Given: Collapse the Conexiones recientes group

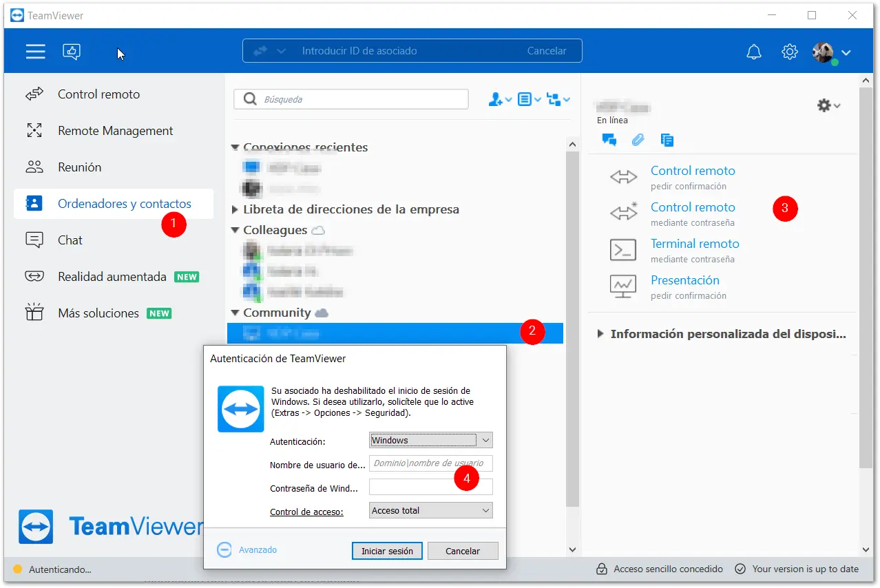Looking at the screenshot, I should [x=235, y=147].
